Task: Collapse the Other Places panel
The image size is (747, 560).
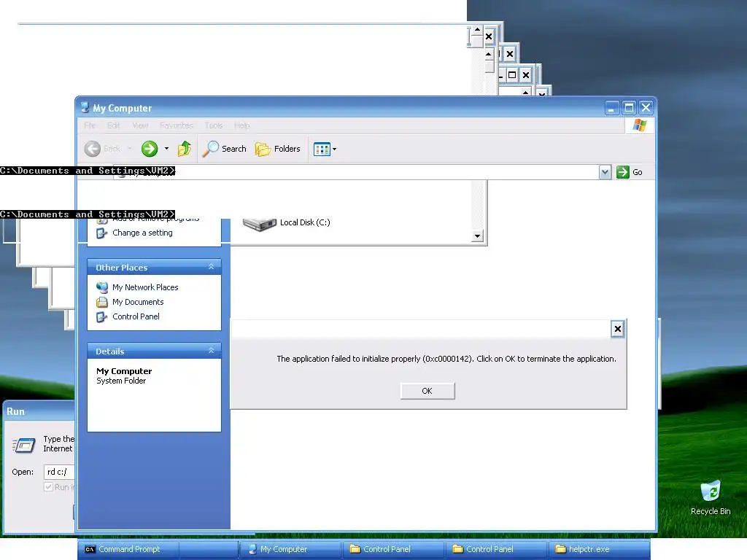Action: click(211, 267)
